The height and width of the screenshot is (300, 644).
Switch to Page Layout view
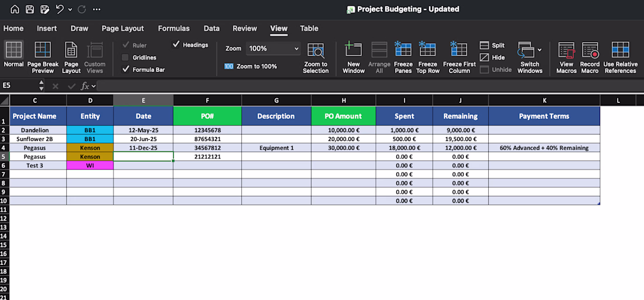[71, 57]
